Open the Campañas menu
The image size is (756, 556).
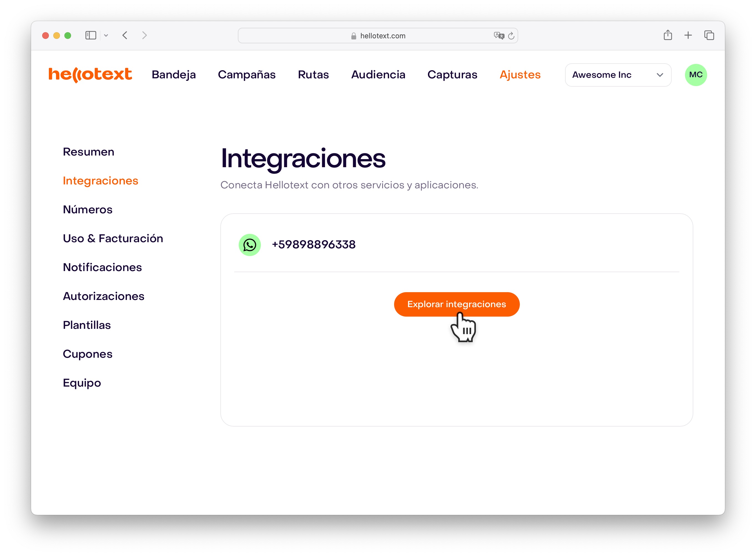[x=246, y=75]
